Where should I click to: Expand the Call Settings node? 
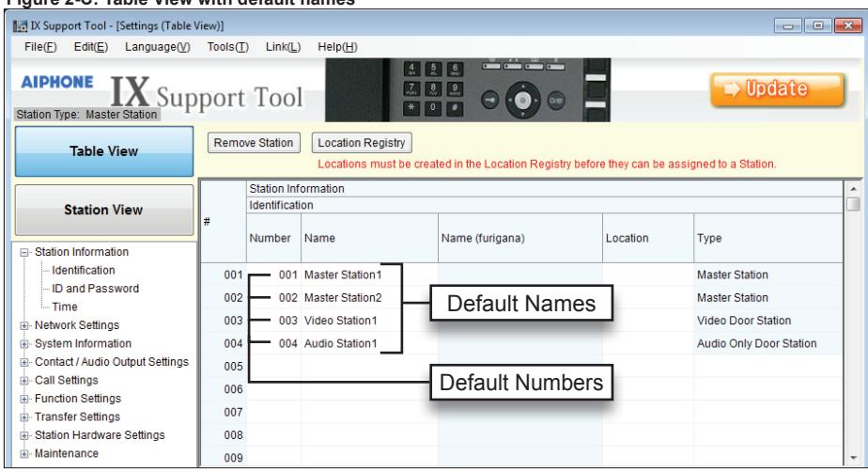click(x=23, y=381)
